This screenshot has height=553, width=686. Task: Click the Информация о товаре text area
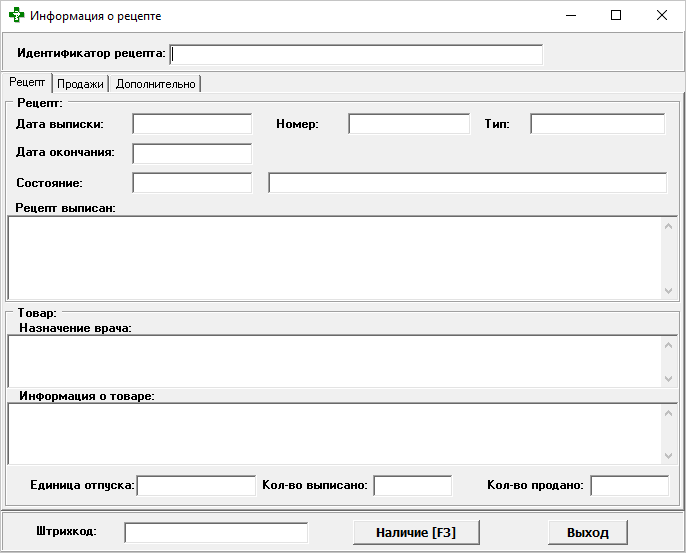(334, 434)
